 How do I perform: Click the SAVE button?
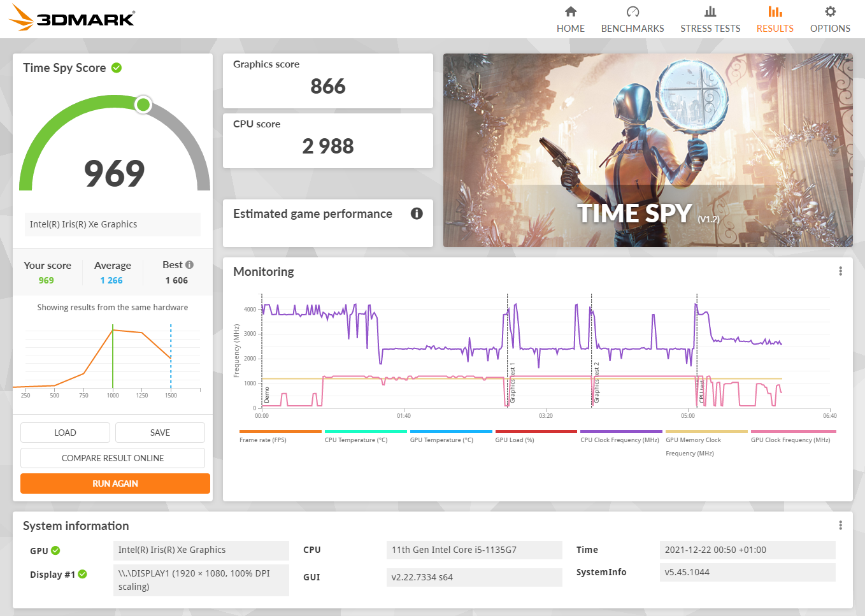click(x=160, y=433)
